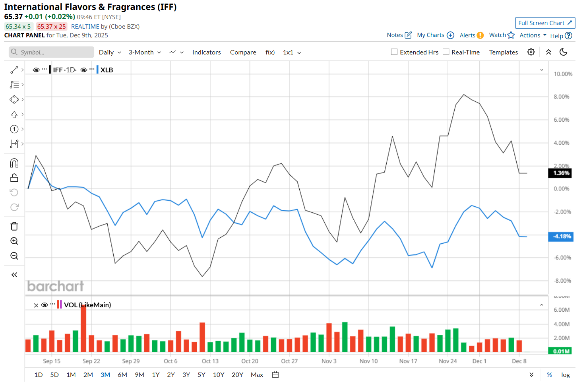This screenshot has width=587, height=392.
Task: Open the 3-Month period dropdown
Action: coord(145,52)
